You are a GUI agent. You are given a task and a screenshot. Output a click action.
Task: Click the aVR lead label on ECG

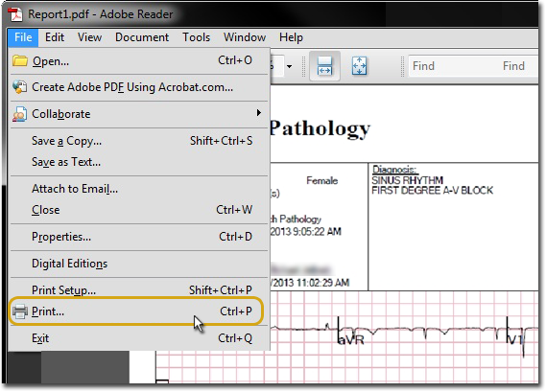click(351, 340)
